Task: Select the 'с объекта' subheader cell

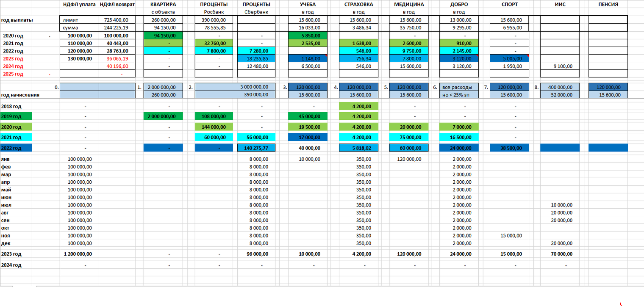Action: point(163,12)
